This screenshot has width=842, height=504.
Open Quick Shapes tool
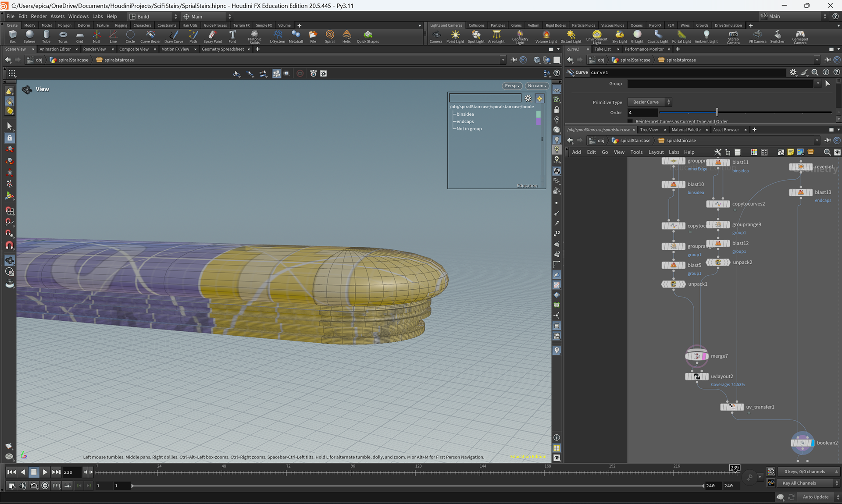pyautogui.click(x=367, y=36)
